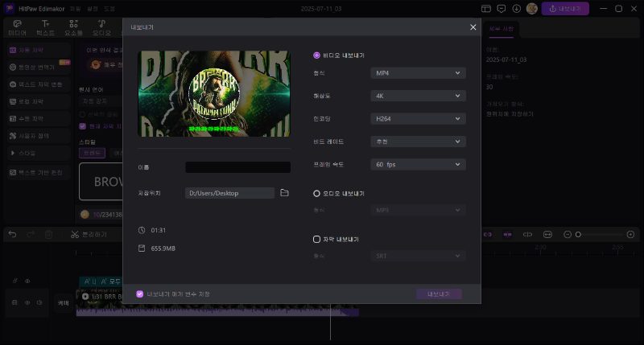Click the undo arrow on timeline toolbar

pos(12,234)
